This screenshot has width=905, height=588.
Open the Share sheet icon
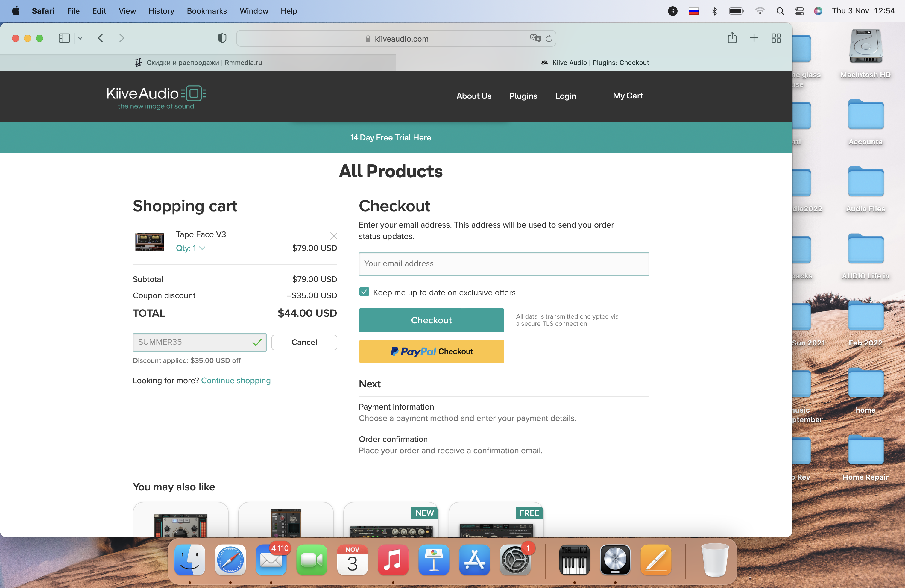tap(732, 38)
